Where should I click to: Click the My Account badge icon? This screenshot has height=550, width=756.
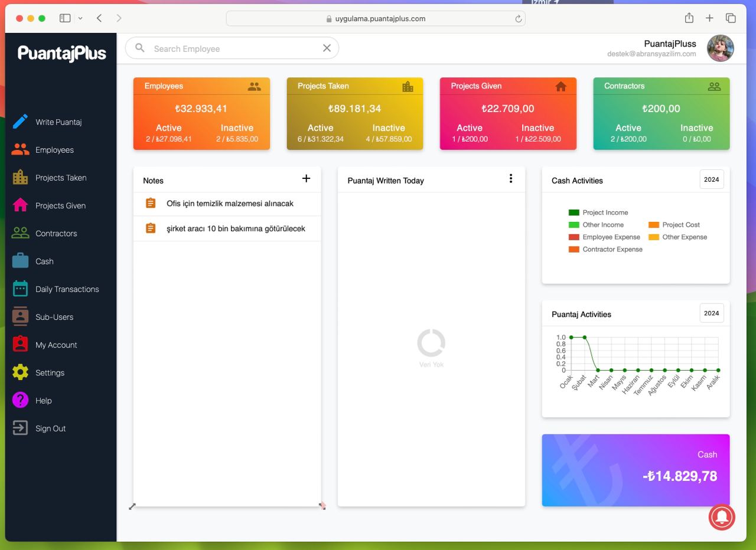pyautogui.click(x=20, y=345)
